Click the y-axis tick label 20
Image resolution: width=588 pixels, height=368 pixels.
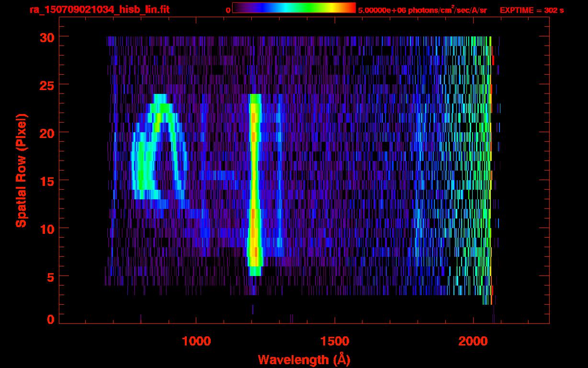(47, 133)
